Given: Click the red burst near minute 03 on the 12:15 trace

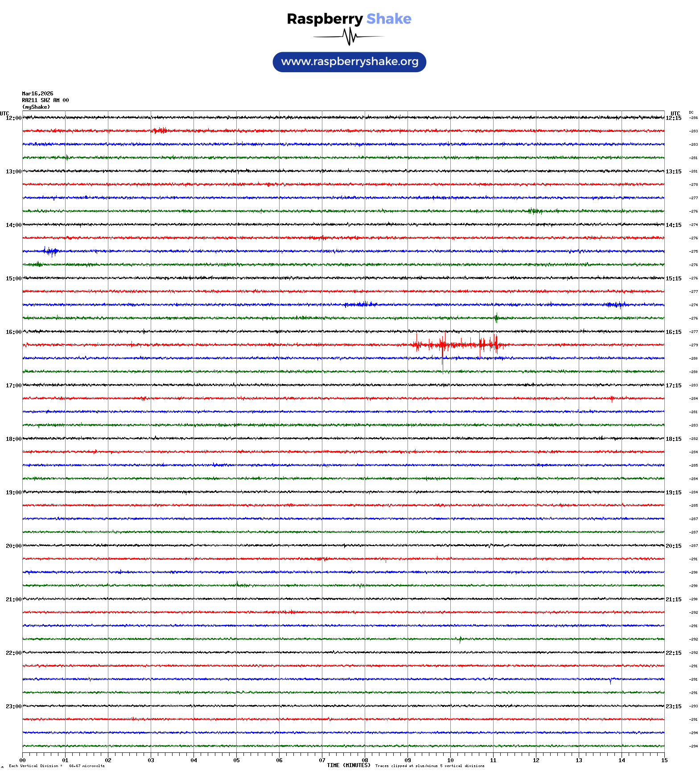Looking at the screenshot, I should 160,130.
